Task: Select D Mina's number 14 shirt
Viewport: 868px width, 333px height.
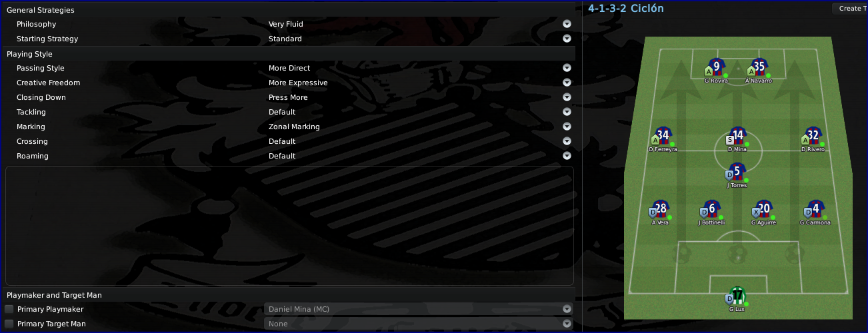Action: click(737, 136)
